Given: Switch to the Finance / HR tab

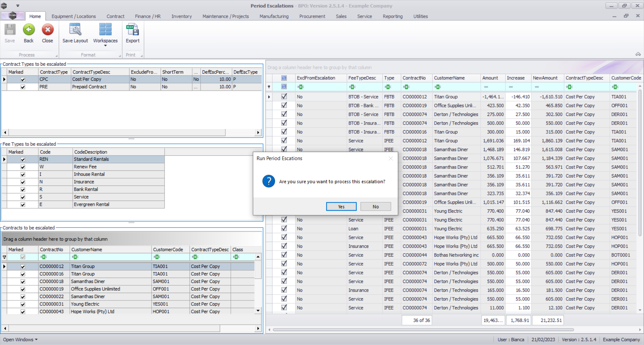Looking at the screenshot, I should click(148, 16).
